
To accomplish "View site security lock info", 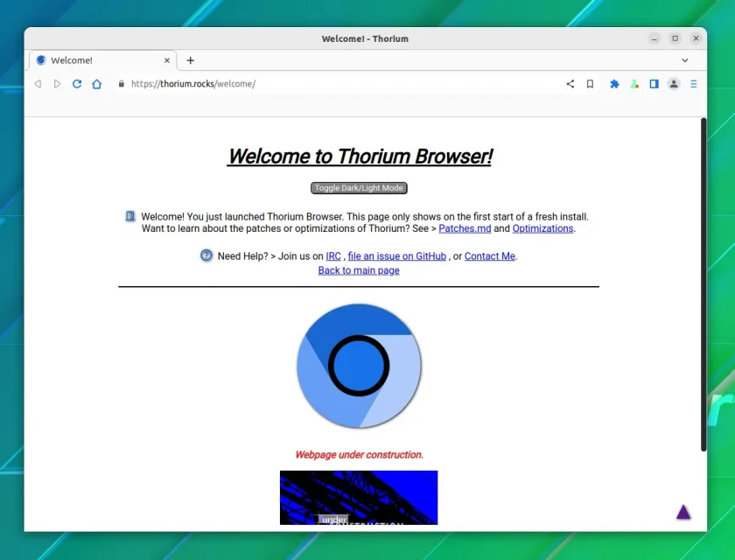I will [122, 84].
